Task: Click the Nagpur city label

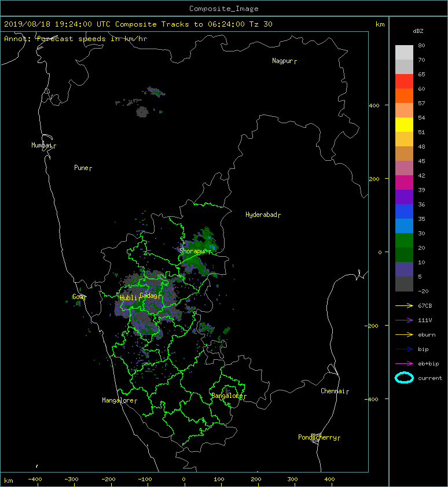Action: point(284,61)
